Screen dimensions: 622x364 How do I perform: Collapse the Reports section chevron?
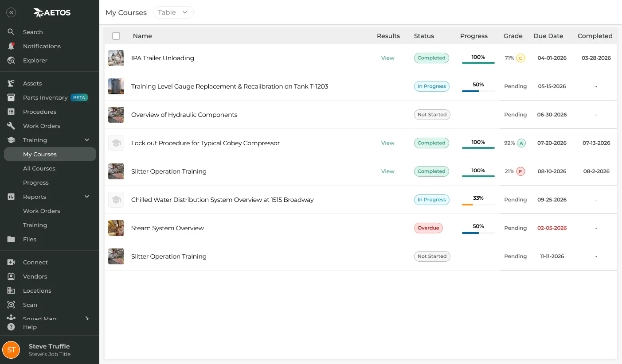[x=87, y=197]
